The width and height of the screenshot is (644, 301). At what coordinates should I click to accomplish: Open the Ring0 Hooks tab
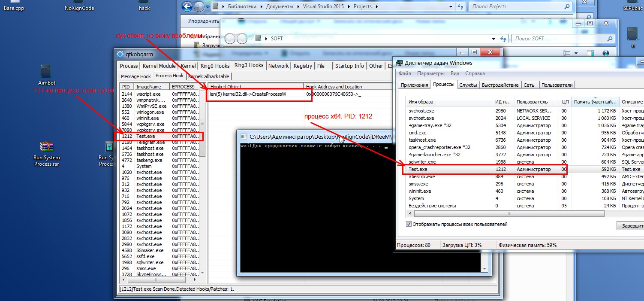(215, 66)
